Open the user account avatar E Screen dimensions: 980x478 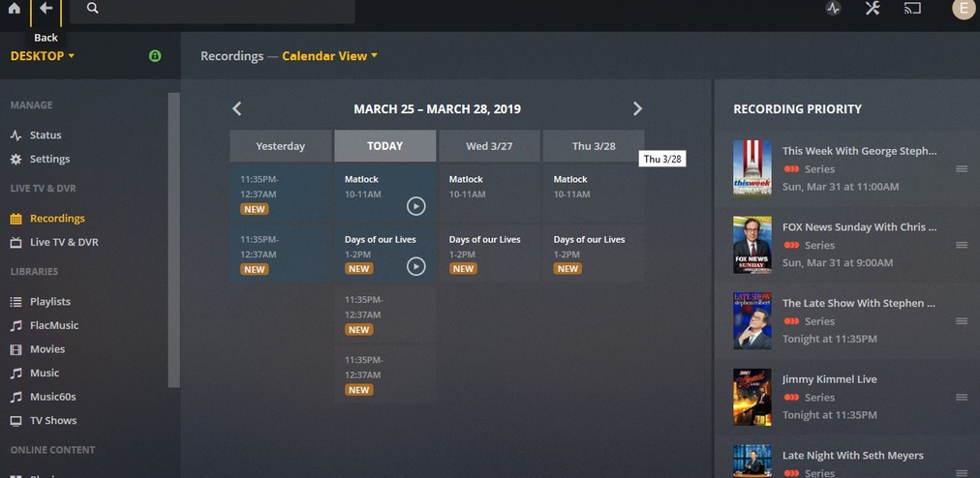pyautogui.click(x=964, y=8)
